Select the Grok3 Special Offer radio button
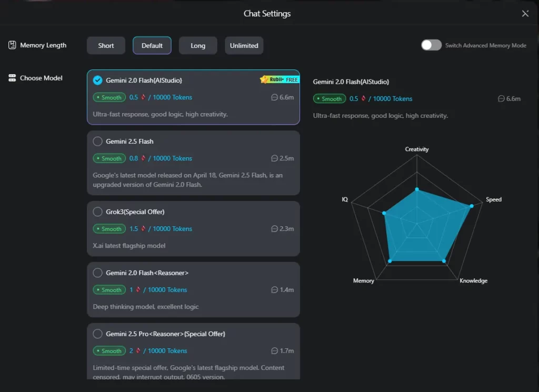Viewport: 539px width, 392px height. click(x=97, y=212)
